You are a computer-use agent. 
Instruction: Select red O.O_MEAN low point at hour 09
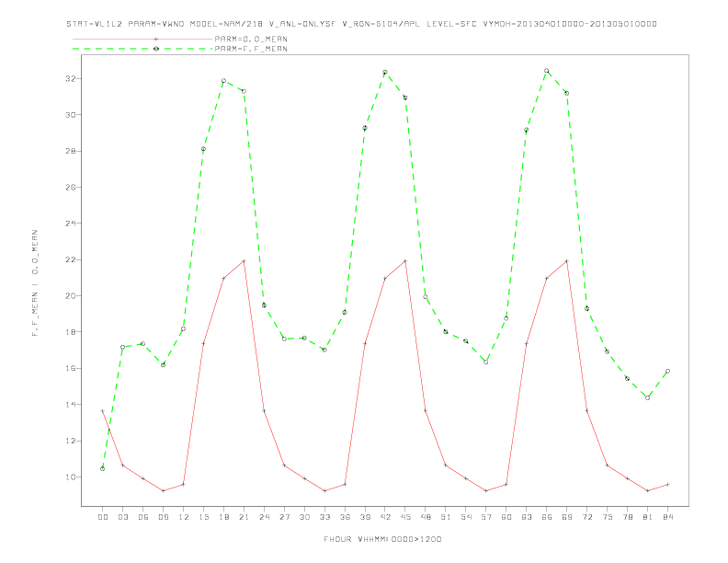click(x=163, y=490)
